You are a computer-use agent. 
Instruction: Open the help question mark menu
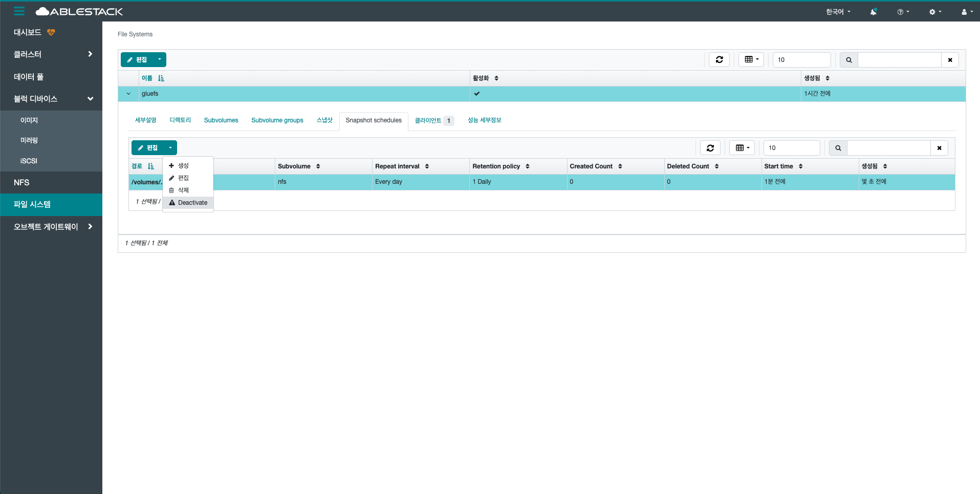pyautogui.click(x=903, y=12)
